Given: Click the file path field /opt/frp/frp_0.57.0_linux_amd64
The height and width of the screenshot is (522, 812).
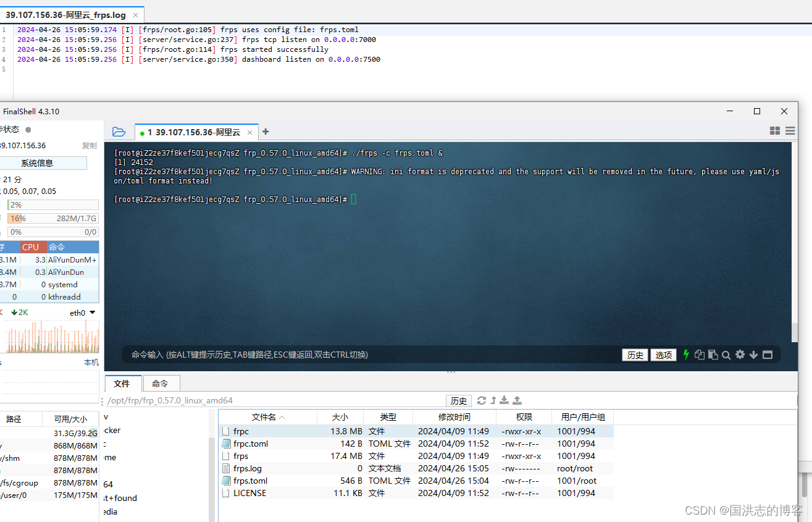Looking at the screenshot, I should point(275,401).
